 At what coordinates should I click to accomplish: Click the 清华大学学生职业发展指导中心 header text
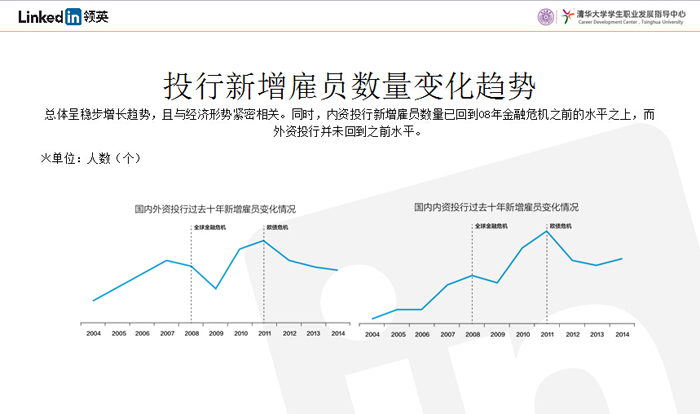tap(624, 14)
